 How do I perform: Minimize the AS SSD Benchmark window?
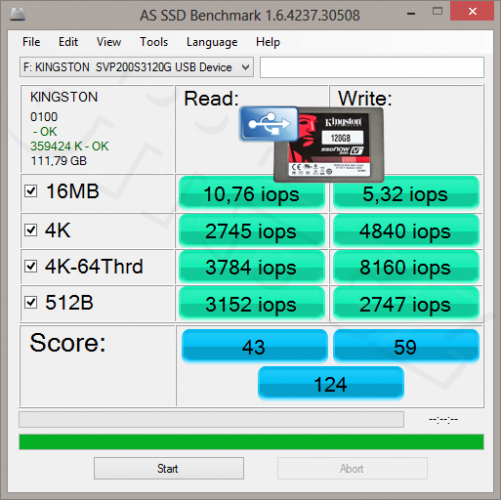click(411, 13)
